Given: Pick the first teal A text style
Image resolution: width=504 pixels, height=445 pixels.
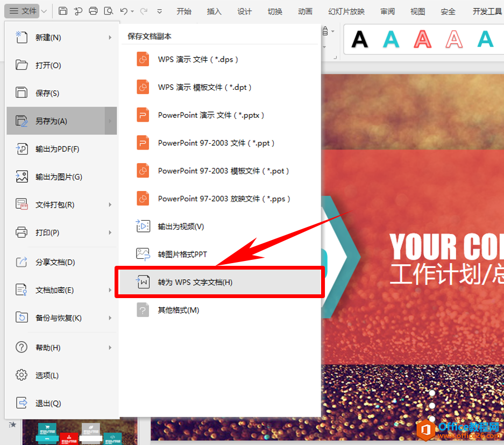Looking at the screenshot, I should pyautogui.click(x=391, y=39).
